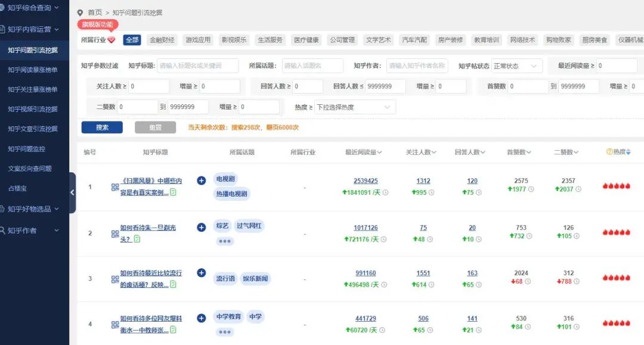Viewport: 644px width, 345px height.
Task: Open document icon beside 如何看待朱一旦剃光头 title
Action: 137,239
